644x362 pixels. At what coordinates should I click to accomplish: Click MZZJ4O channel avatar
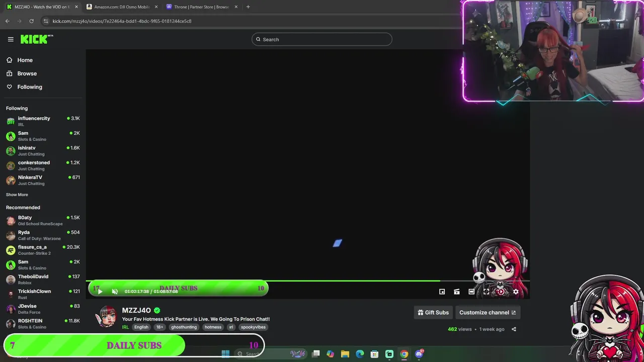coord(106,317)
